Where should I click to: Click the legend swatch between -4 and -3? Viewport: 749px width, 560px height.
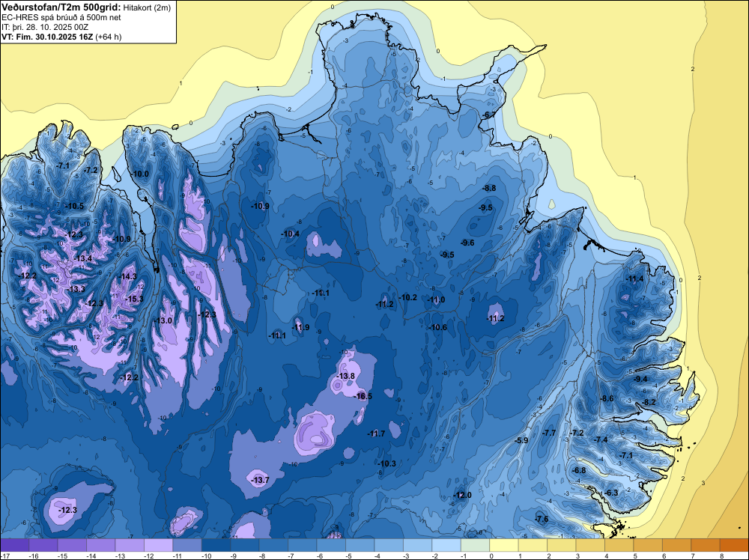tap(389, 545)
